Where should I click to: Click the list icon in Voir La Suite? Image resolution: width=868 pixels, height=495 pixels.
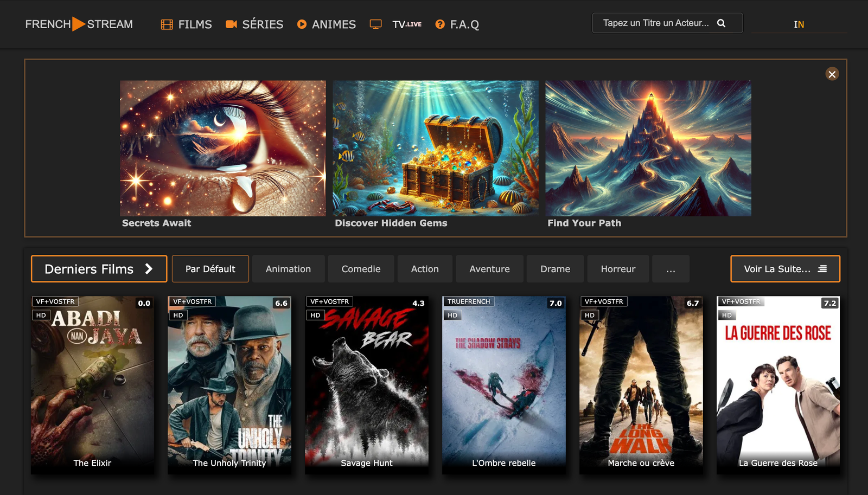822,269
